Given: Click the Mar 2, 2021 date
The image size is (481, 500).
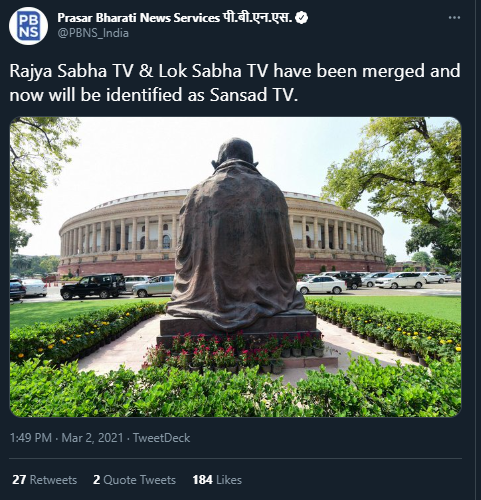Looking at the screenshot, I should pyautogui.click(x=92, y=438).
